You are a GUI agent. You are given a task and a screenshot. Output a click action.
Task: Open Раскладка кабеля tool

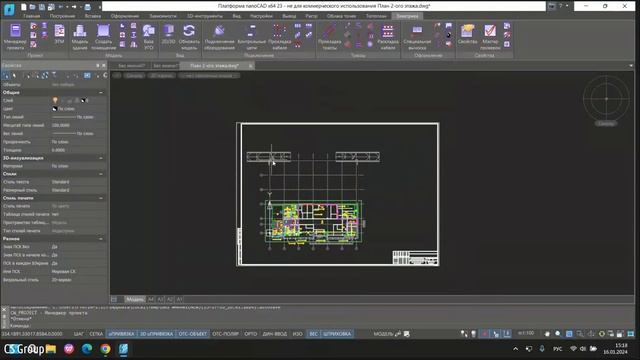388,37
